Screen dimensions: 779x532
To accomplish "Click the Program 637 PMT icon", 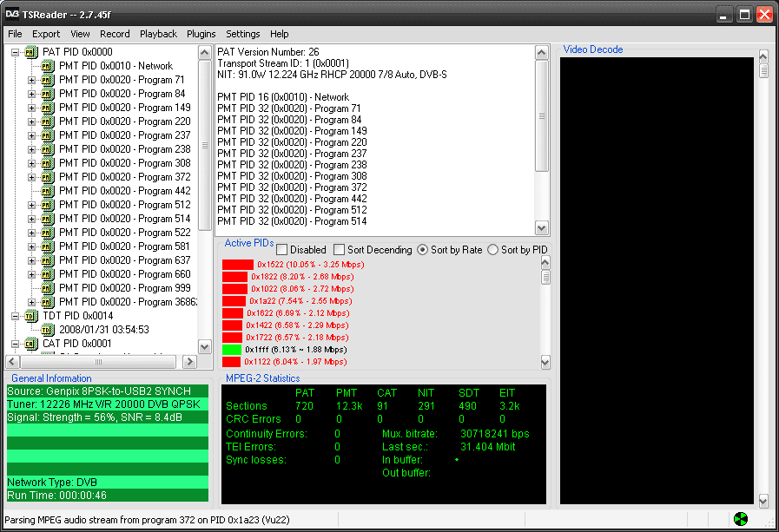I will coord(47,260).
